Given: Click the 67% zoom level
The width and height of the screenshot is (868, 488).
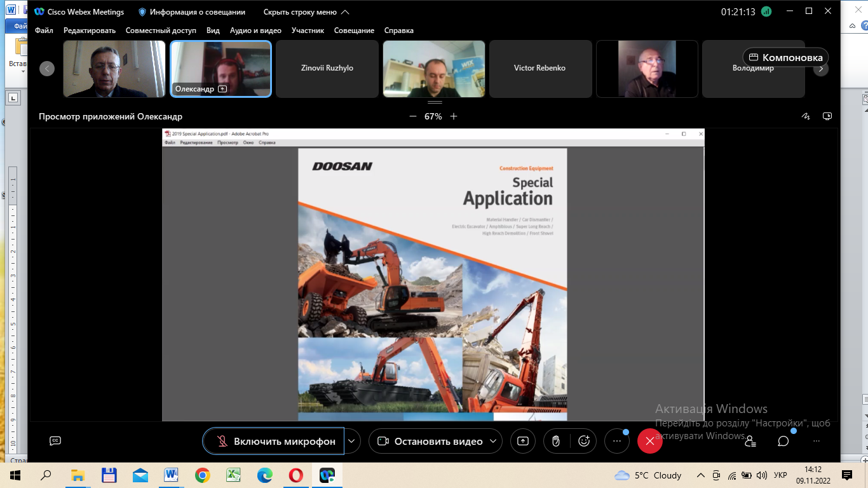Looking at the screenshot, I should pyautogui.click(x=433, y=116).
